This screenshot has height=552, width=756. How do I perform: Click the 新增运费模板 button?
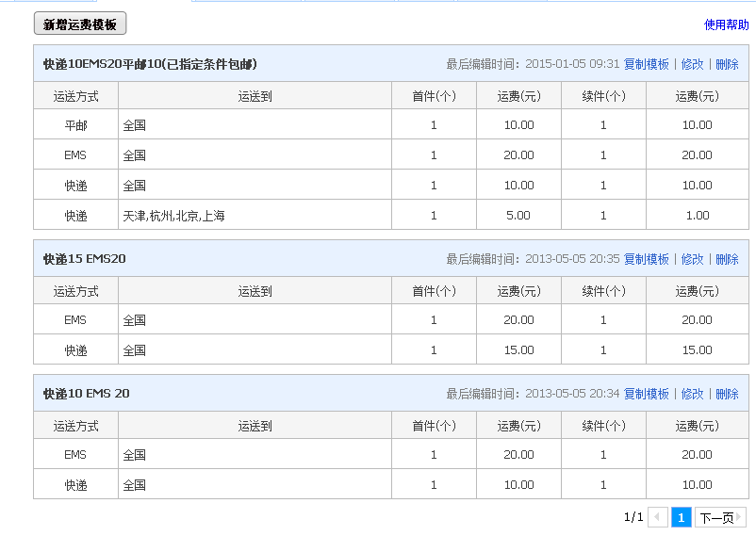(80, 24)
